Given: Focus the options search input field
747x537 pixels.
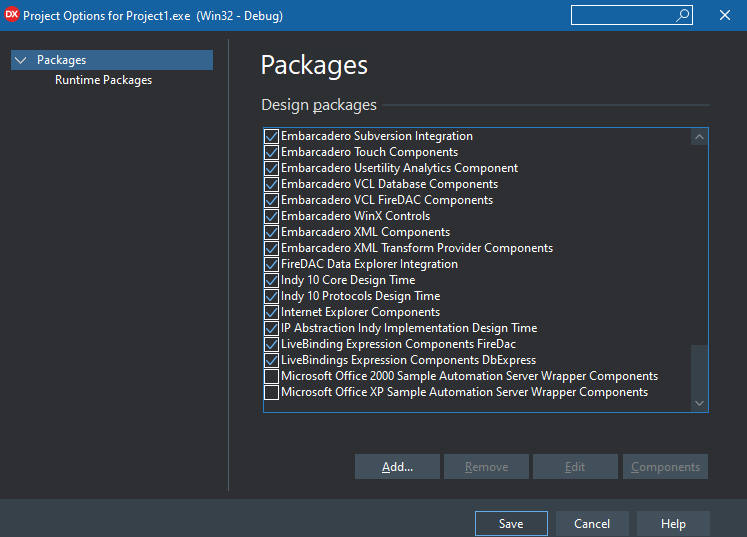Looking at the screenshot, I should click(623, 15).
